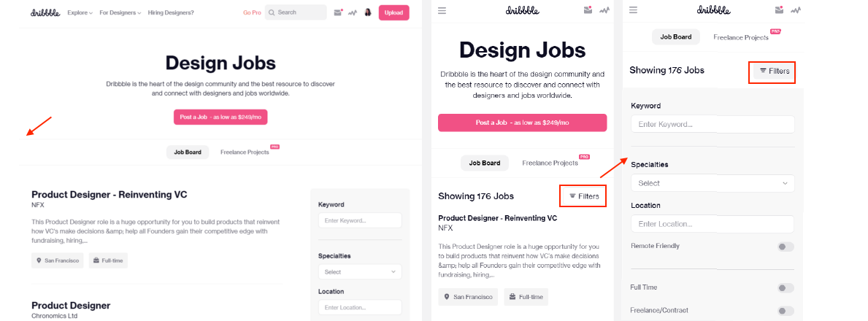Open the hamburger menu in the middle mobile view
Image resolution: width=868 pixels, height=321 pixels.
pos(442,11)
